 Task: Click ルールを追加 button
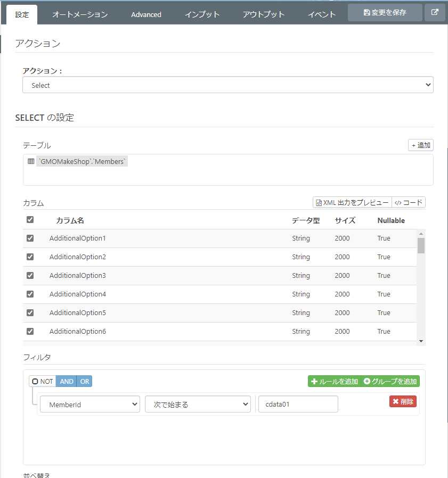335,381
